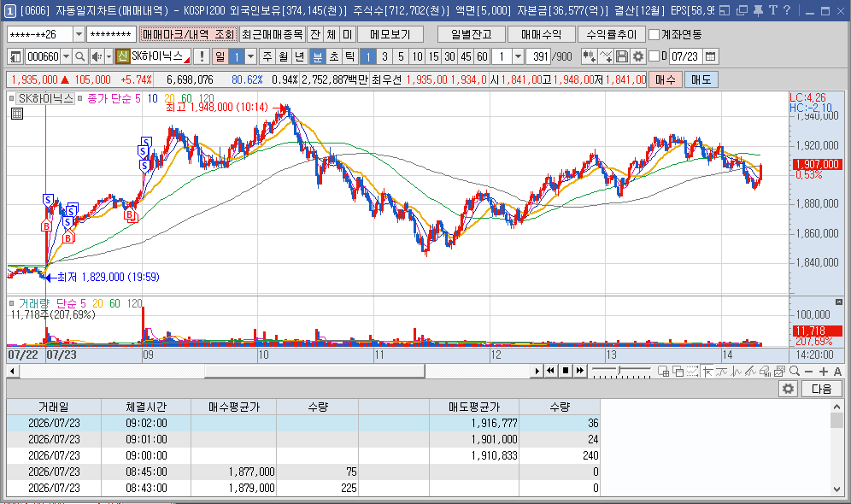Click the grid data table icon on chart

[x=17, y=114]
